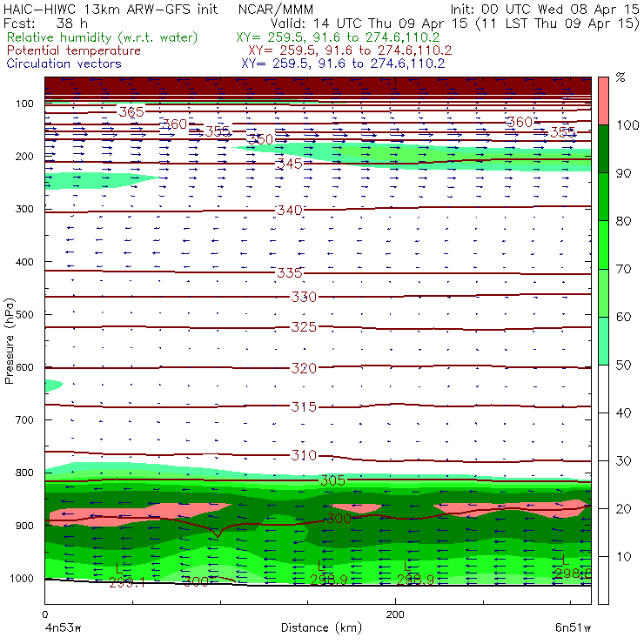Image resolution: width=644 pixels, height=644 pixels.
Task: Click the '299.1' low value marker
Action: [127, 581]
